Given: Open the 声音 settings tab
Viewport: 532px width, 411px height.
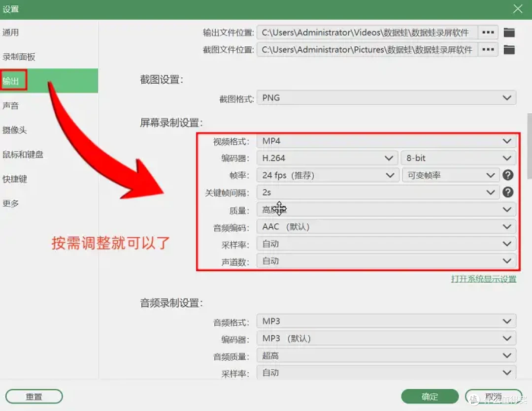Looking at the screenshot, I should click(49, 105).
